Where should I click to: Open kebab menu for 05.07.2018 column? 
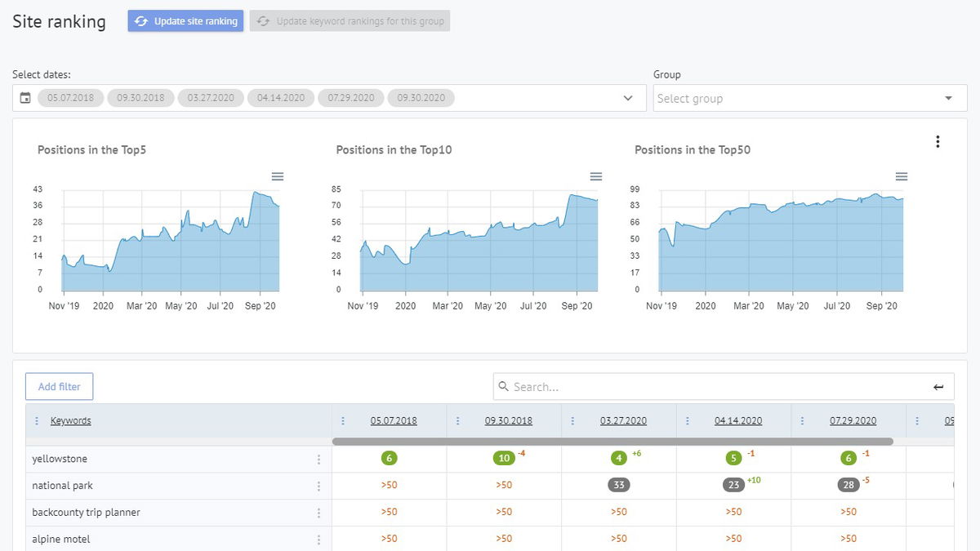[x=343, y=420]
